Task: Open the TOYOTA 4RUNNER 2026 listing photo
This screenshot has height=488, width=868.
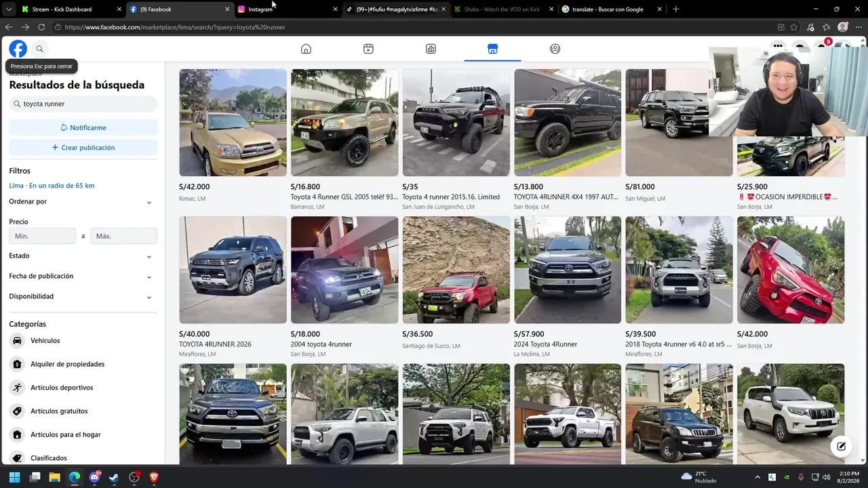Action: [x=233, y=270]
